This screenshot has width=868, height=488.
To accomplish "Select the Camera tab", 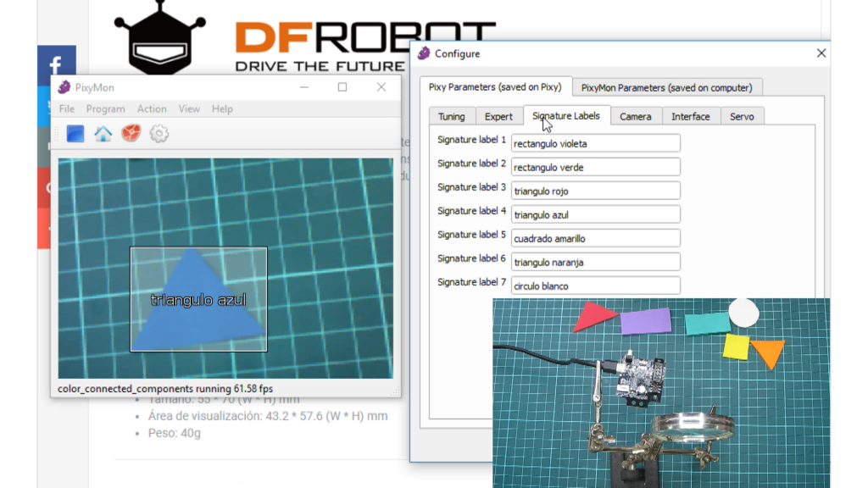I will coord(635,117).
